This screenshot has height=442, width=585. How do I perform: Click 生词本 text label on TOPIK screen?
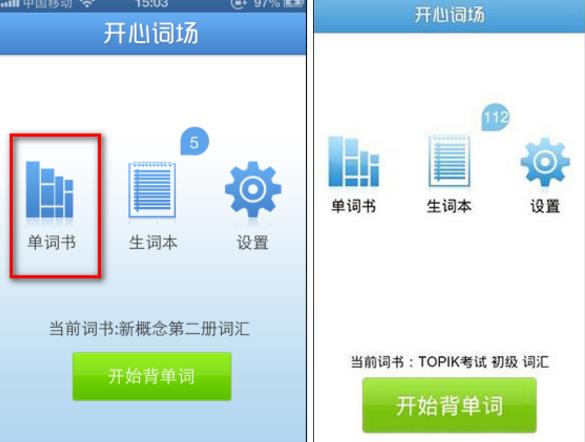[x=449, y=206]
